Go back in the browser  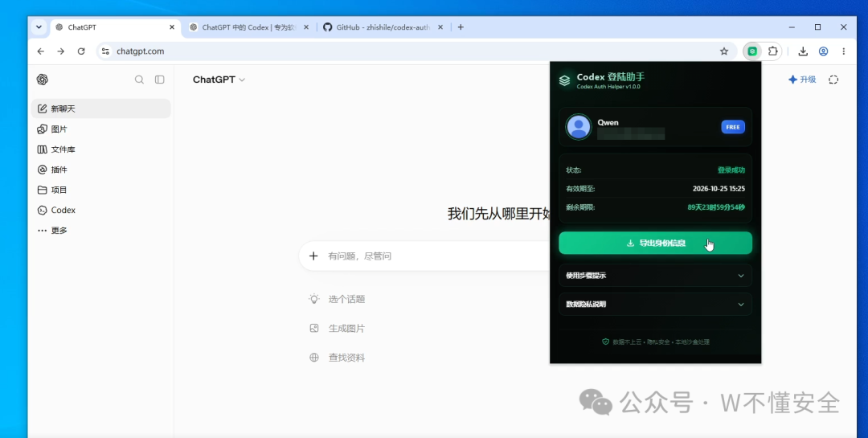point(40,51)
